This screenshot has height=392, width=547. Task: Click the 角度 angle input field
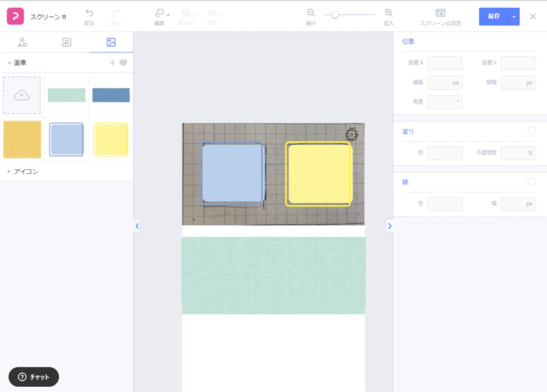pyautogui.click(x=445, y=102)
